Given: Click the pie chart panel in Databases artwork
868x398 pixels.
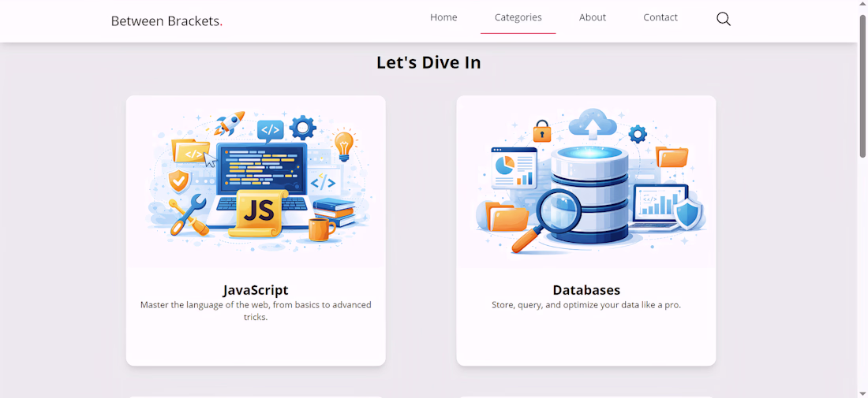Looking at the screenshot, I should click(x=514, y=168).
